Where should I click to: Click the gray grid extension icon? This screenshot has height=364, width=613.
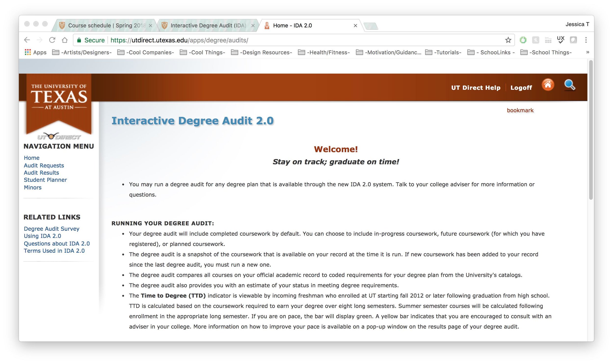(548, 40)
